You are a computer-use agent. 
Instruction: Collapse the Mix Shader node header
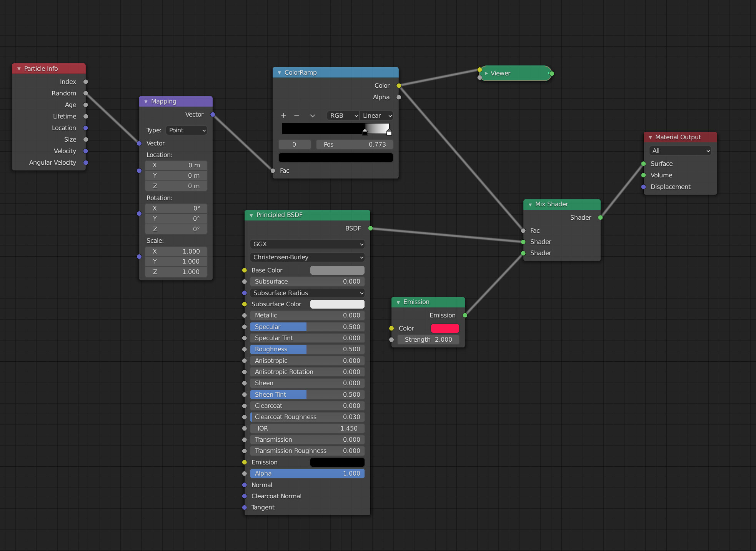tap(530, 204)
